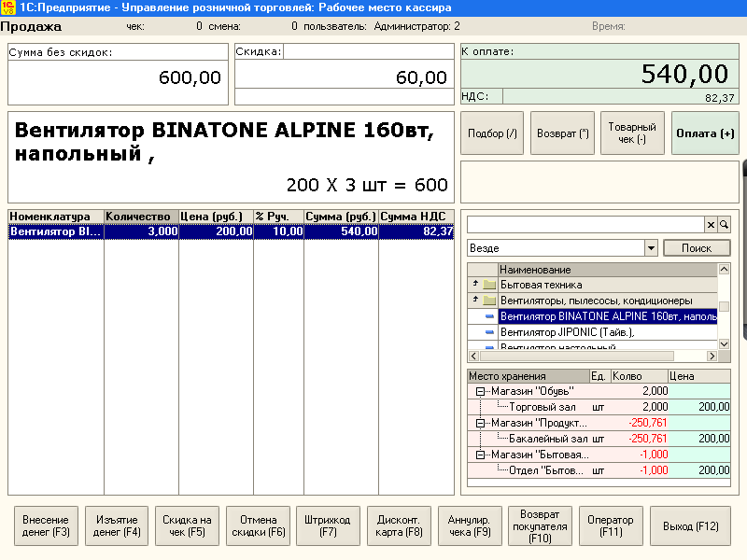The height and width of the screenshot is (560, 747).
Task: Click the 3,000 quantity cell
Action: click(141, 231)
